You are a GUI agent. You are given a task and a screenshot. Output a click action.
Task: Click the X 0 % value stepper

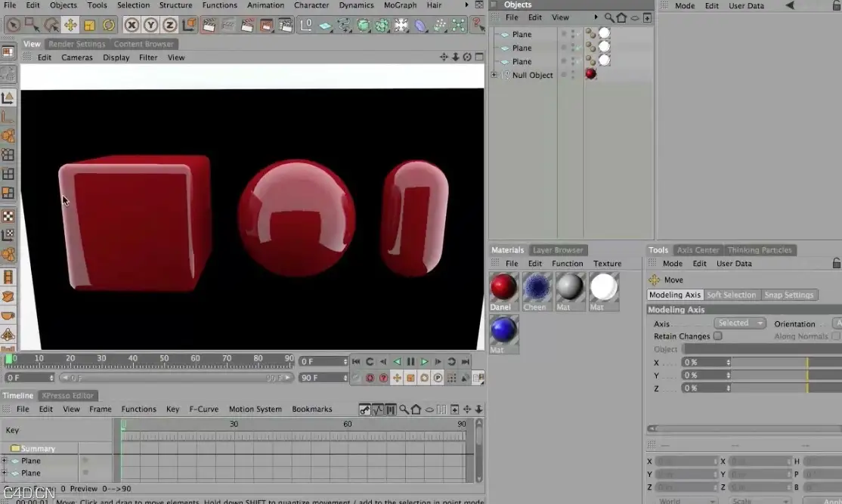click(x=728, y=362)
